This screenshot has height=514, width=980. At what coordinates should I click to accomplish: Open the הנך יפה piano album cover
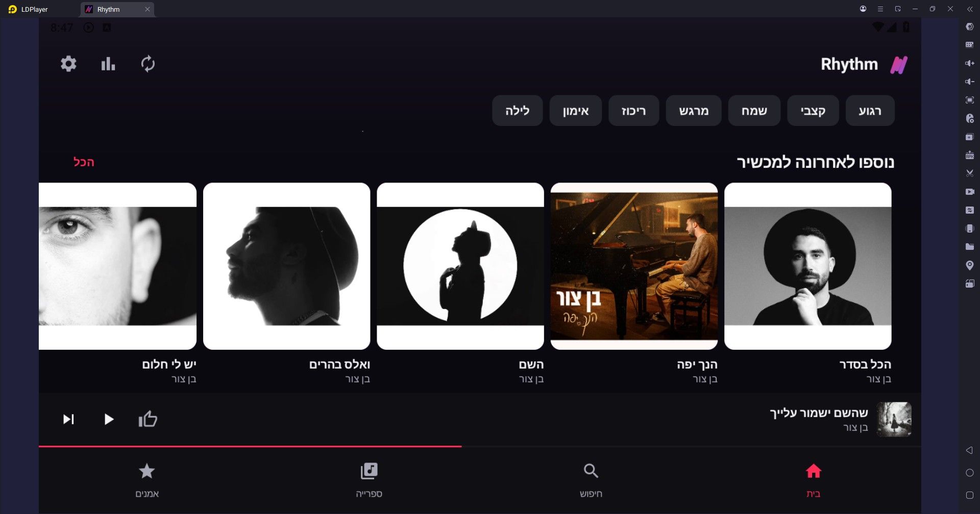(634, 266)
